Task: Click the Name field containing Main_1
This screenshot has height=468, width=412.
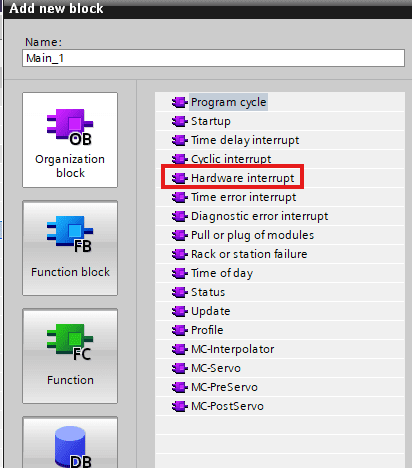Action: (x=213, y=58)
